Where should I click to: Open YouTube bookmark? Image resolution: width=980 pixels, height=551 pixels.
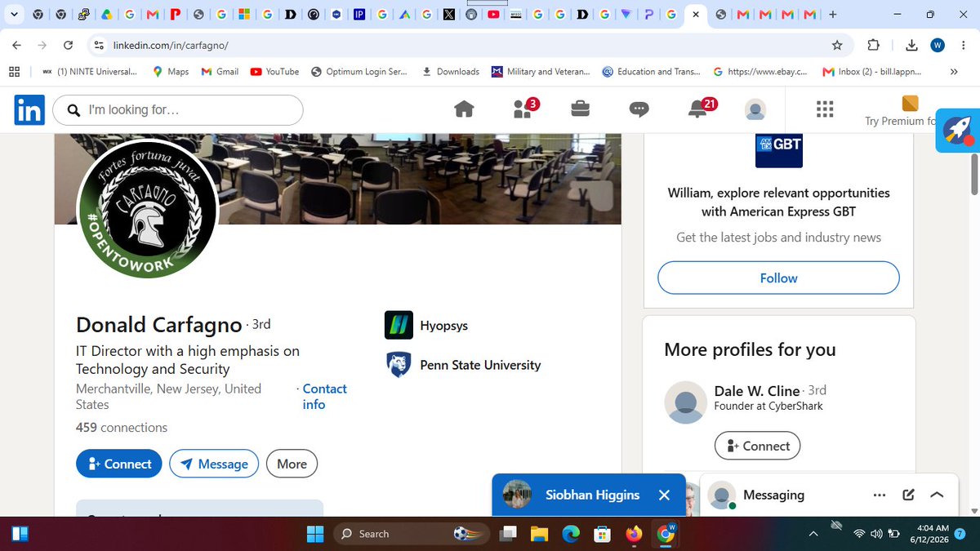coord(274,72)
